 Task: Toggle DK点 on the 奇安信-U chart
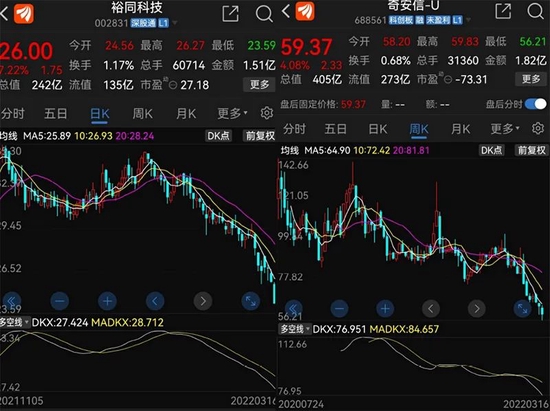tap(491, 150)
